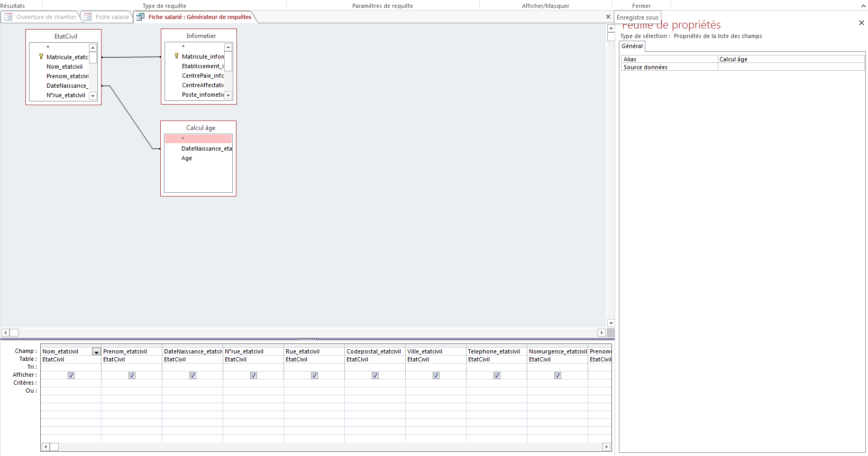Image resolution: width=868 pixels, height=456 pixels.
Task: Uncheck Afficher for Prenom_etatcivil column
Action: [132, 375]
